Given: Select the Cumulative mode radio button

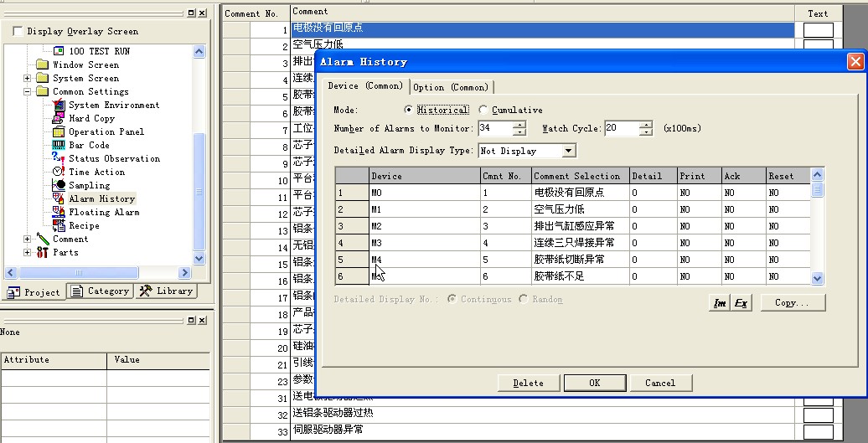Looking at the screenshot, I should tap(483, 110).
